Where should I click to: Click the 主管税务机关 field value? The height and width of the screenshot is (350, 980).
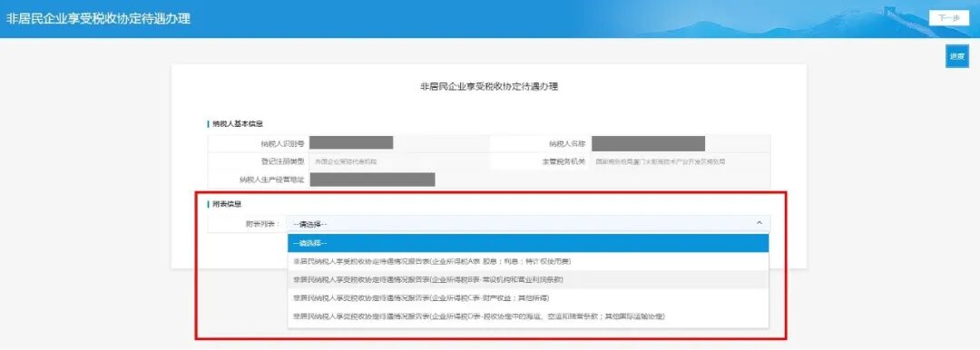(660, 161)
